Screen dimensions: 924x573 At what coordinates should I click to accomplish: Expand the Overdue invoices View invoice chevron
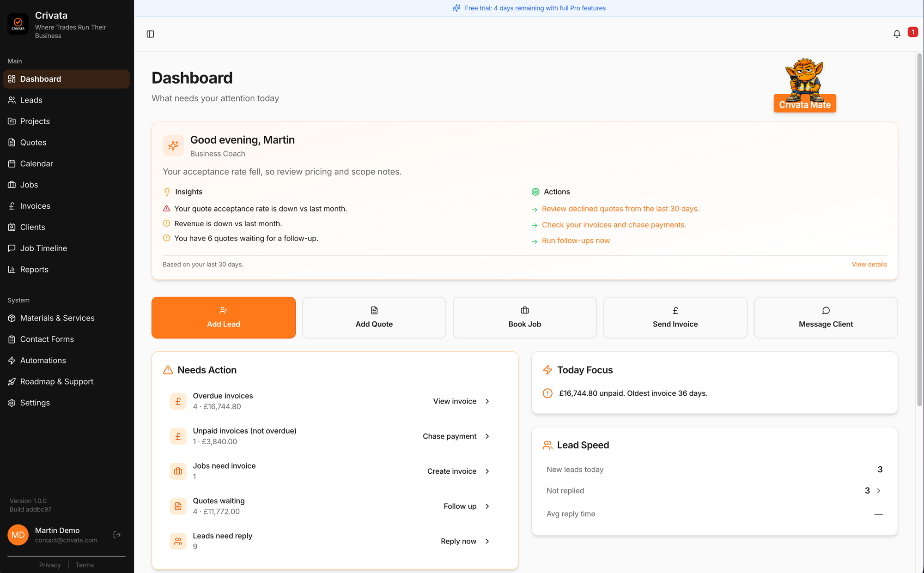click(487, 401)
